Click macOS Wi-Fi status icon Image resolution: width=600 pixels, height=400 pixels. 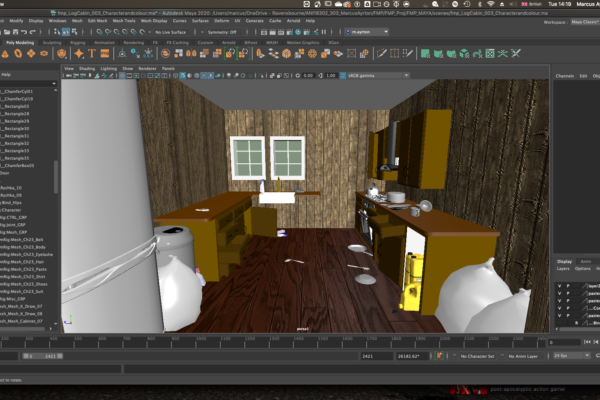[491, 4]
